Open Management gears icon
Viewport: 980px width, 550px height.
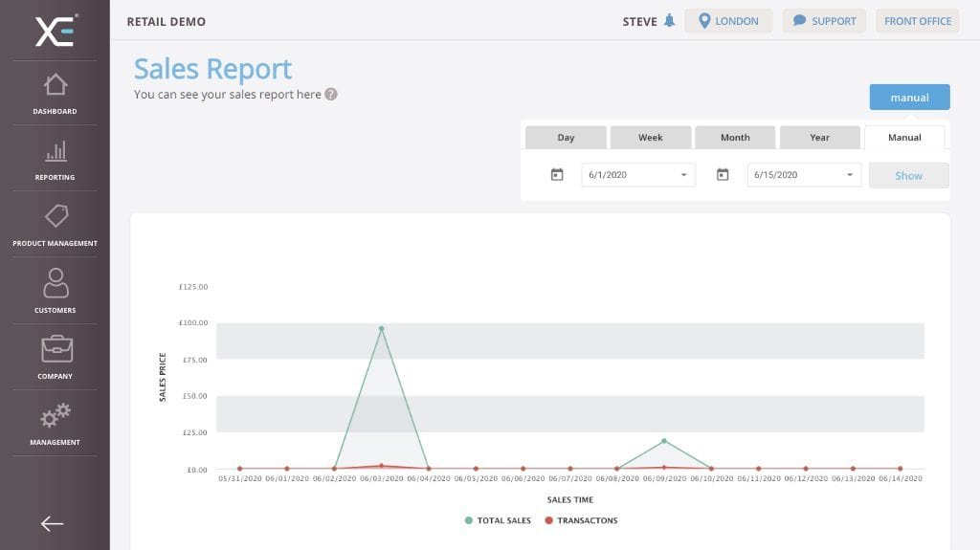56,416
